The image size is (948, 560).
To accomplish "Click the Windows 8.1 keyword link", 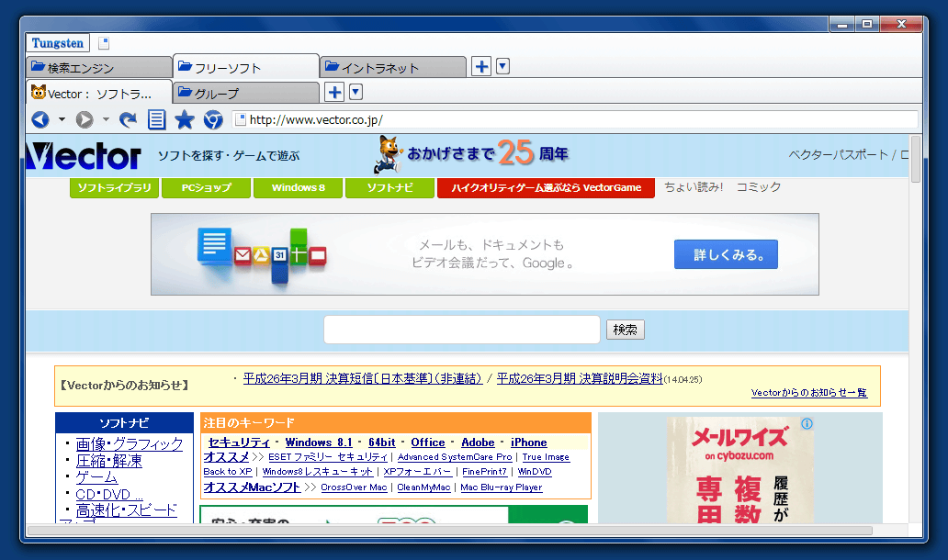I will pyautogui.click(x=319, y=442).
